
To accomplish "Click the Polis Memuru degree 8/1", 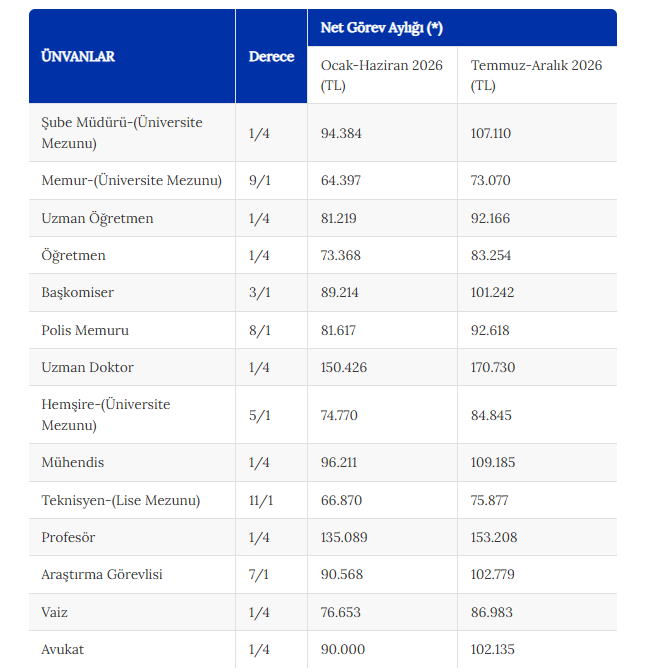I will coord(259,330).
